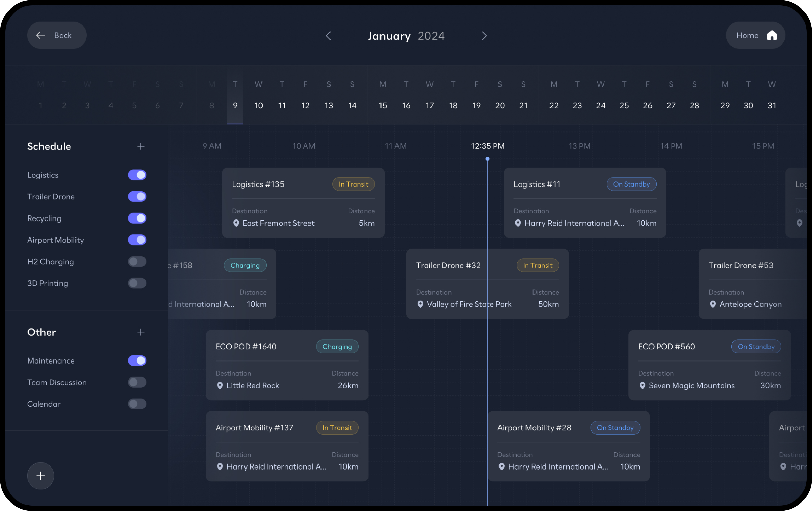Switch off the Maintenance toggle
The image size is (812, 511).
tap(137, 360)
